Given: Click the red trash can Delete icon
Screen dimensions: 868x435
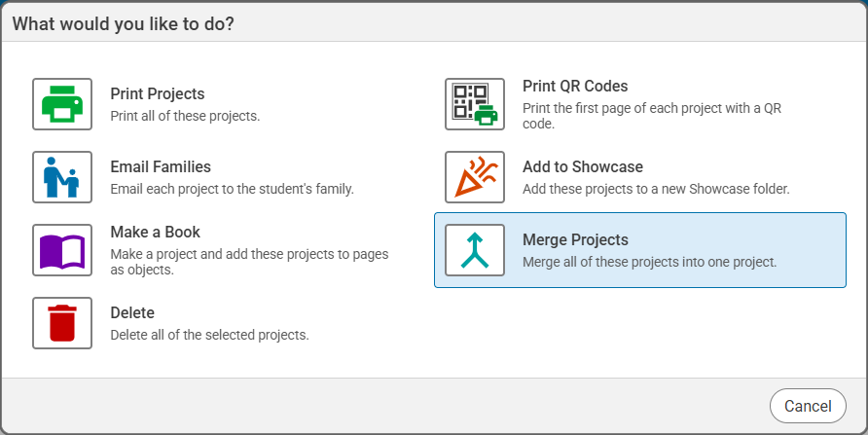Looking at the screenshot, I should pyautogui.click(x=62, y=323).
